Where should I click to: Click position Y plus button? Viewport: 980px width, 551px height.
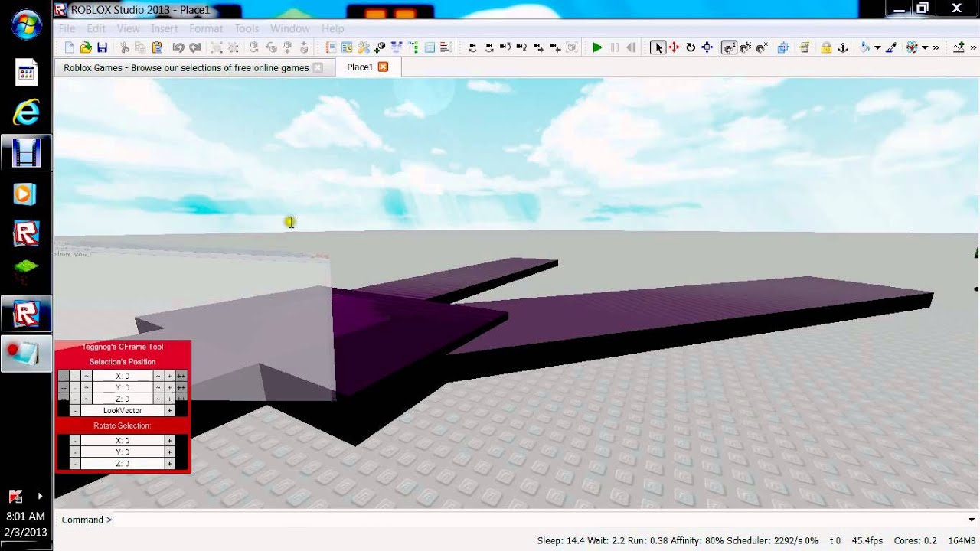(169, 387)
